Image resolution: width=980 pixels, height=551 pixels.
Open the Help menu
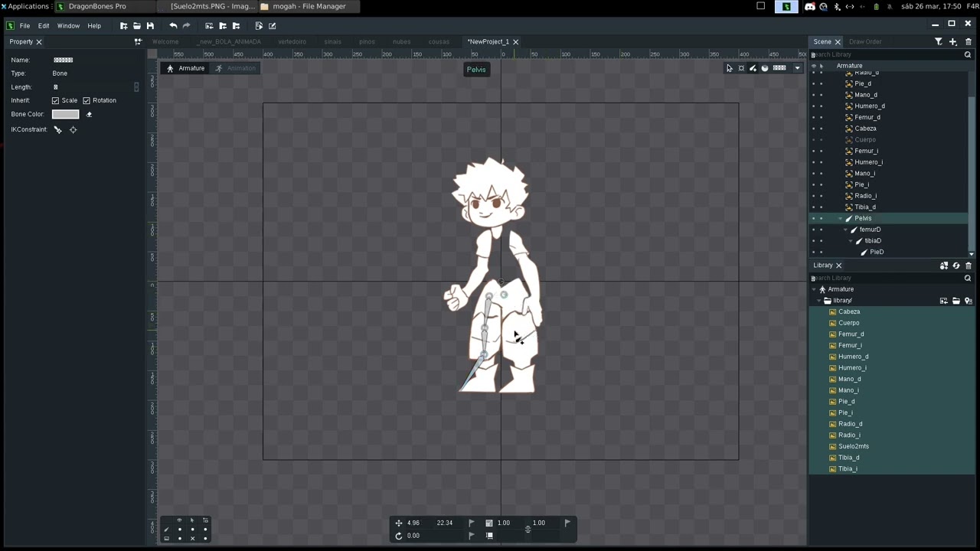pos(94,26)
